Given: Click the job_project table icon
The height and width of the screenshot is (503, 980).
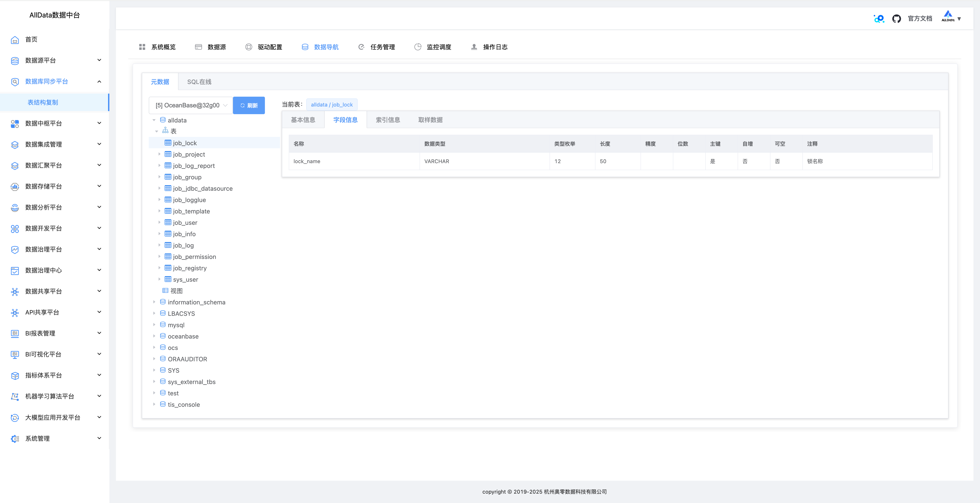Looking at the screenshot, I should click(x=168, y=154).
